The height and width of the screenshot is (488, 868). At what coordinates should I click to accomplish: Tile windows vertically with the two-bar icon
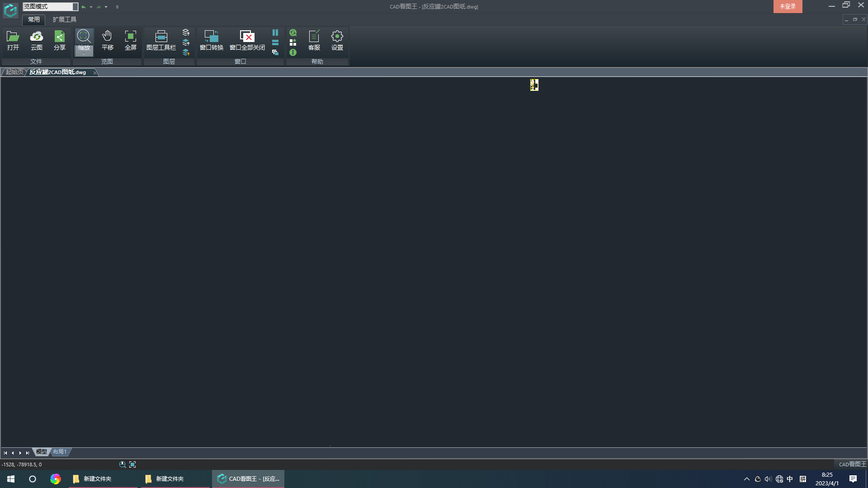275,33
